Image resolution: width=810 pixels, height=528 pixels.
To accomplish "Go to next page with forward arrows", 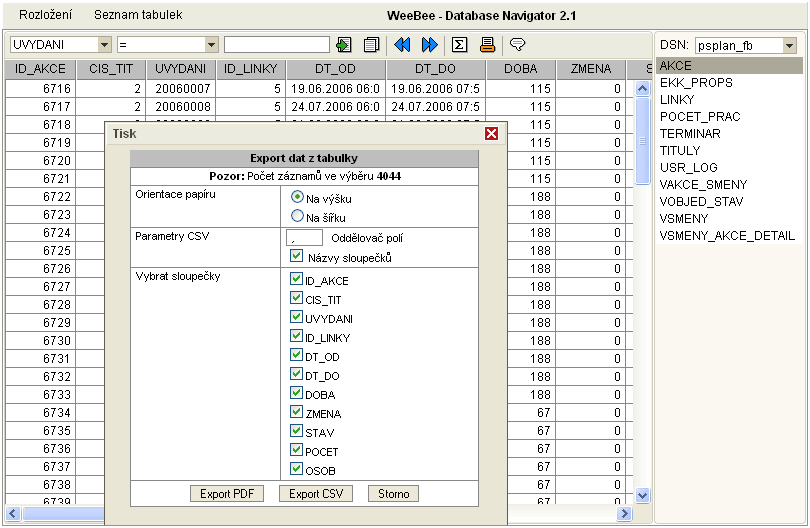I will (x=430, y=45).
